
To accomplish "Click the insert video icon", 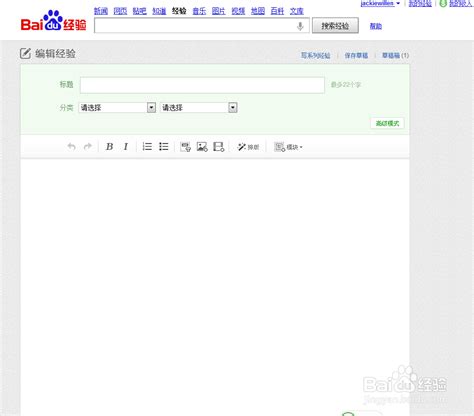I will [x=219, y=147].
